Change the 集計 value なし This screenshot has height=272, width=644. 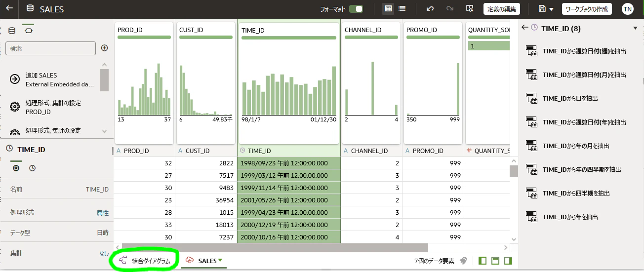104,253
